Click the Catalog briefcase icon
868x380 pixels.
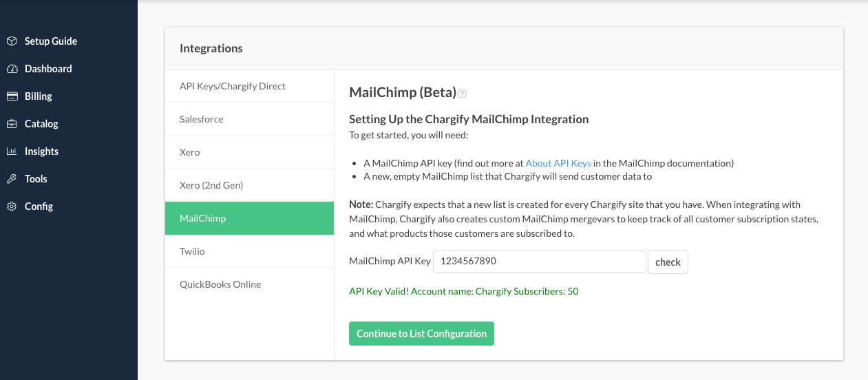tap(12, 124)
